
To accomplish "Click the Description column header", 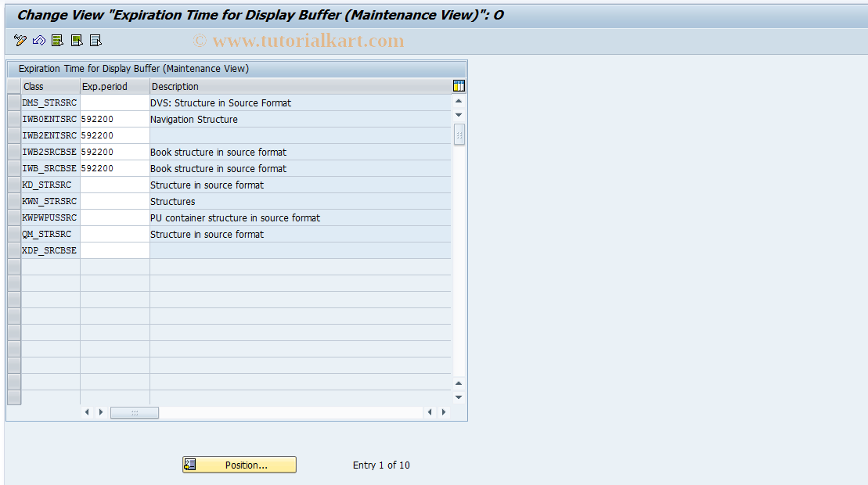I will coord(301,86).
